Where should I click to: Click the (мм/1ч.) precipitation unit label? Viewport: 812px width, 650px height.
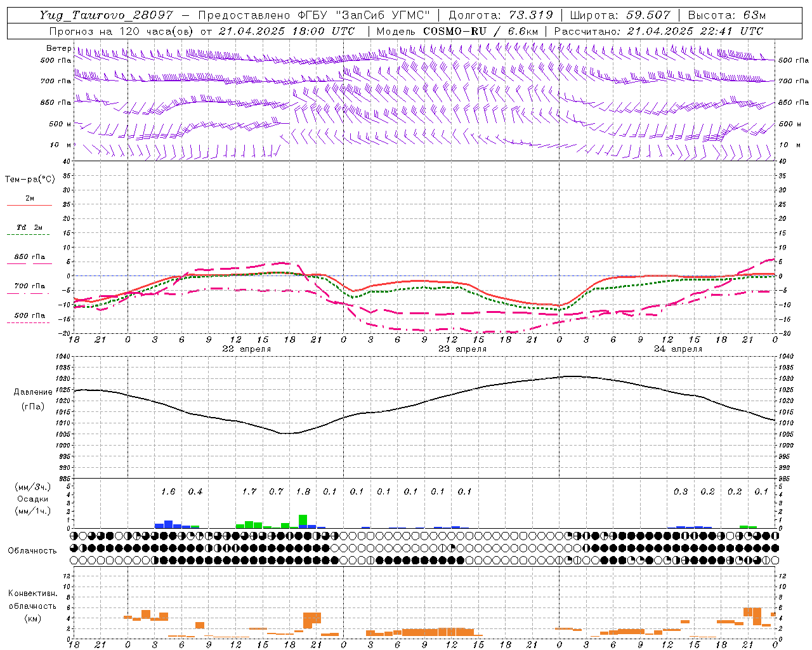tap(32, 511)
